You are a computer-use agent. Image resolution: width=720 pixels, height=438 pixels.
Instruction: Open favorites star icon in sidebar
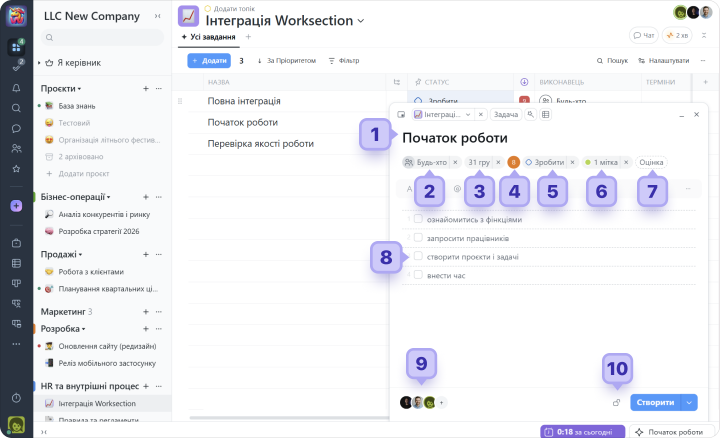16,169
